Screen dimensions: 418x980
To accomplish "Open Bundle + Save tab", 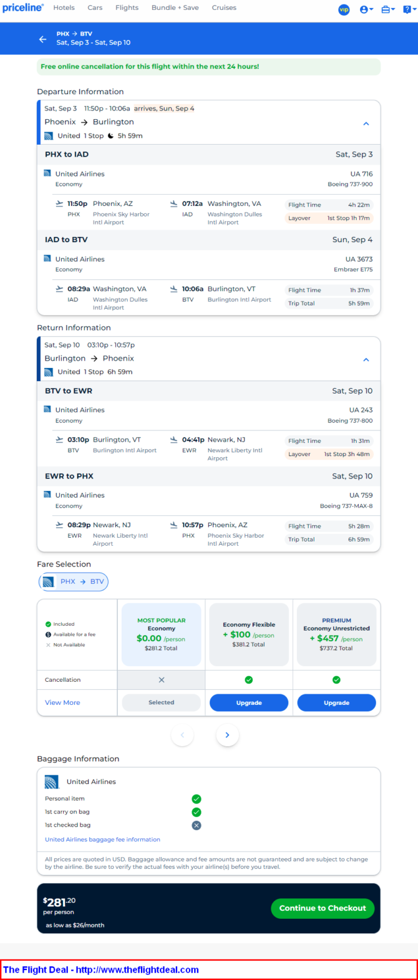I will [175, 8].
